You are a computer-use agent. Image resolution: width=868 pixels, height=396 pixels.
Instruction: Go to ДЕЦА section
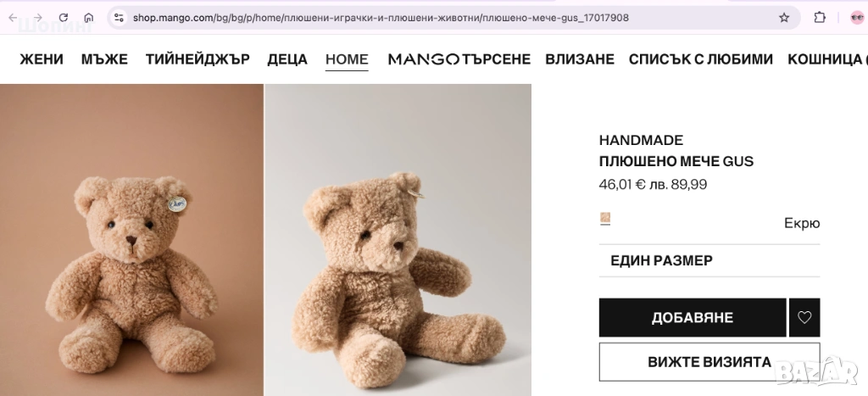[287, 59]
